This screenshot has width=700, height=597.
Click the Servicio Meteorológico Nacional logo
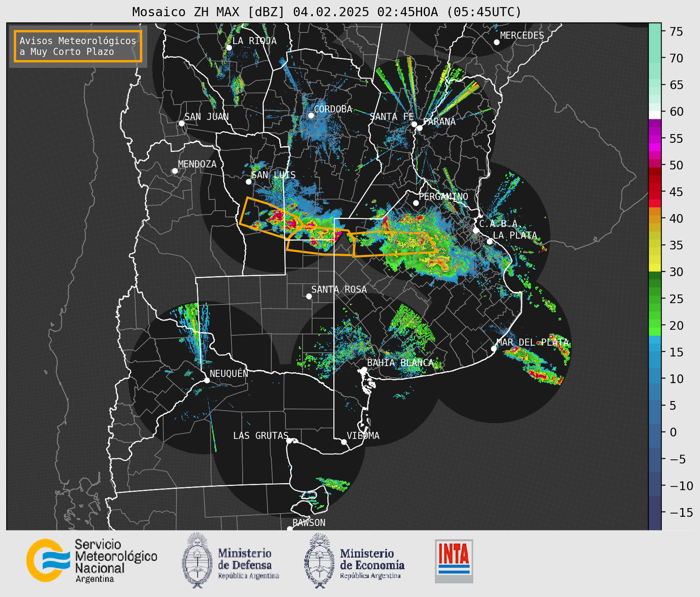[92, 560]
